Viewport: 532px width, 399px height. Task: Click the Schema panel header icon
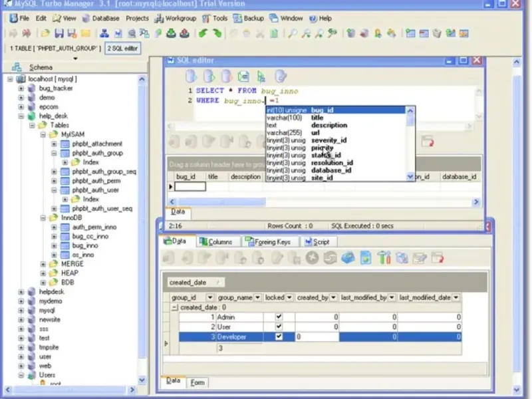(17, 67)
